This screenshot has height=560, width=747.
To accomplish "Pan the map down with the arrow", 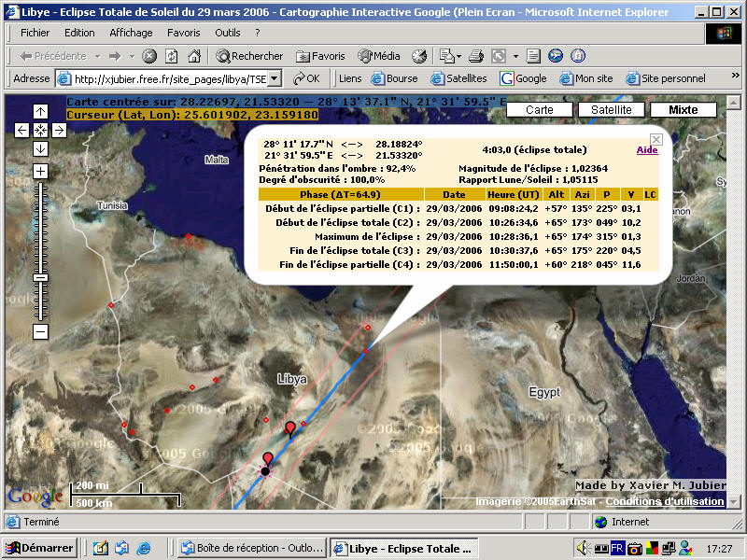I will [x=40, y=149].
